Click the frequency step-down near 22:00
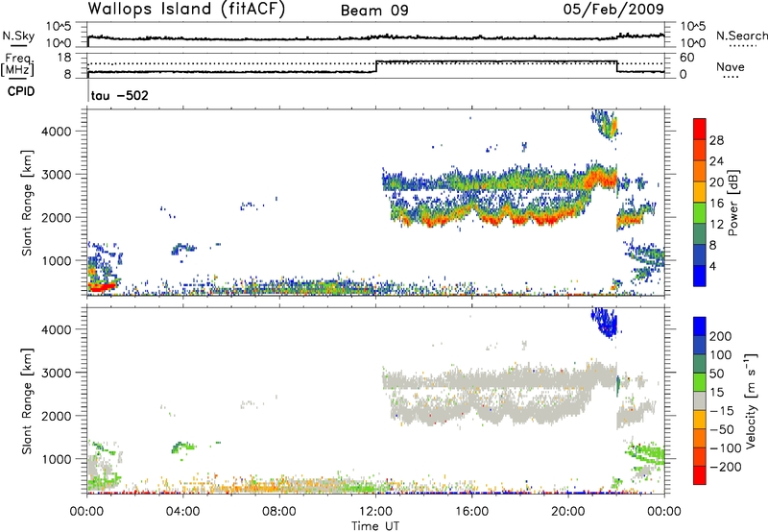Screen dimensions: 768x532 pyautogui.click(x=616, y=66)
